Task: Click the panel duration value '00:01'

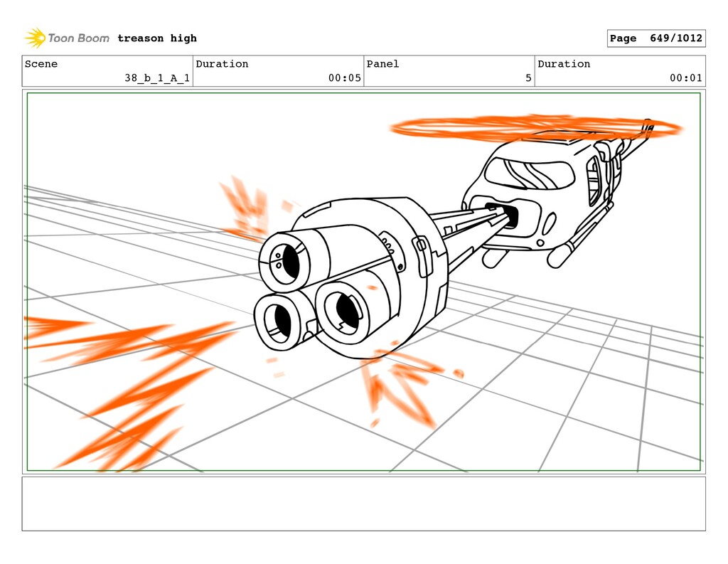Action: [686, 78]
